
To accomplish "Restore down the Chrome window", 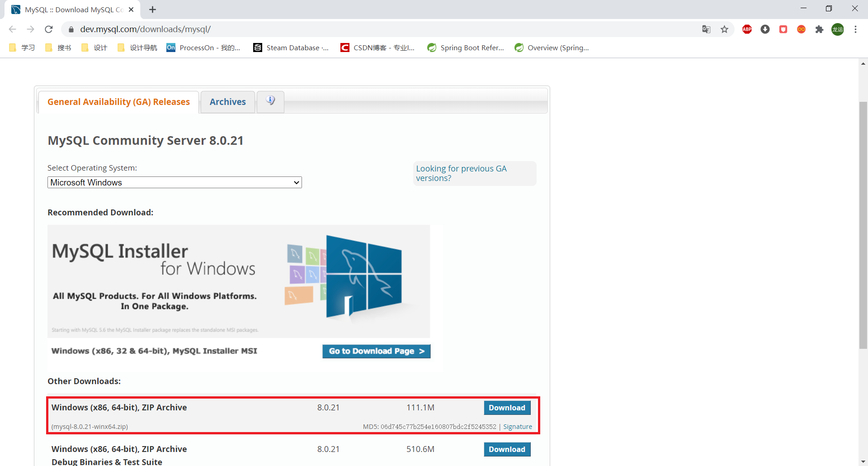I will point(829,9).
